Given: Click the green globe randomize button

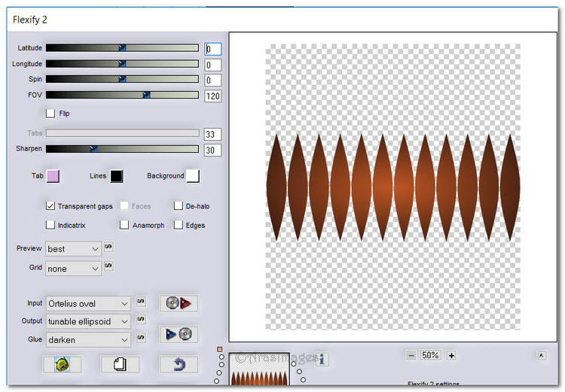Looking at the screenshot, I should [62, 365].
